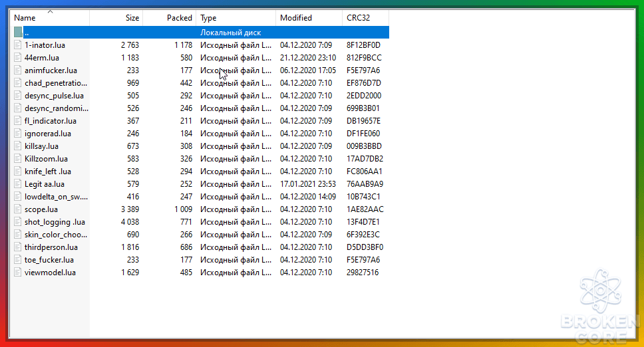This screenshot has height=347, width=644.
Task: Click the packed value 1 178
Action: 183,45
